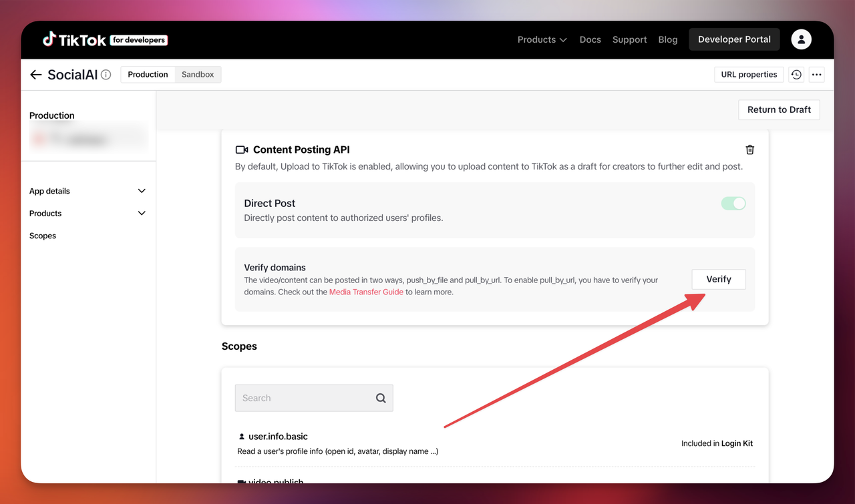This screenshot has height=504, width=855.
Task: Open the user profile avatar
Action: click(x=802, y=39)
